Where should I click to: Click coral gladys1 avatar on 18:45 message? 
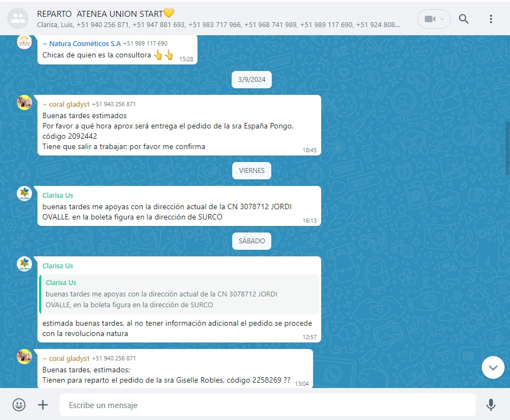point(24,102)
